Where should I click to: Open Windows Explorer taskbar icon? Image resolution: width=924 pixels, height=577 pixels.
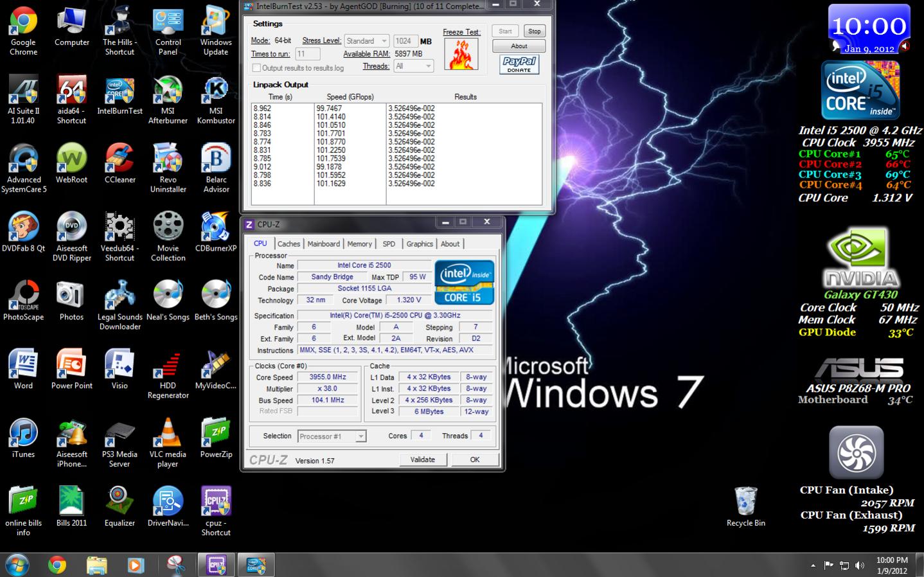point(96,565)
